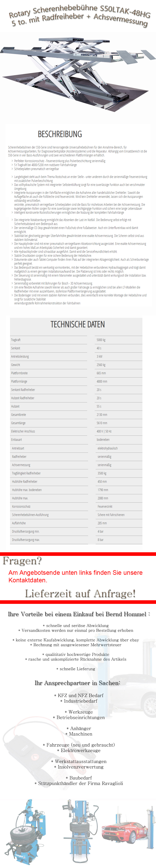Image resolution: width=156 pixels, height=868 pixels.
Task: Click the "Fragen?" heading
Action: [x=22, y=561]
